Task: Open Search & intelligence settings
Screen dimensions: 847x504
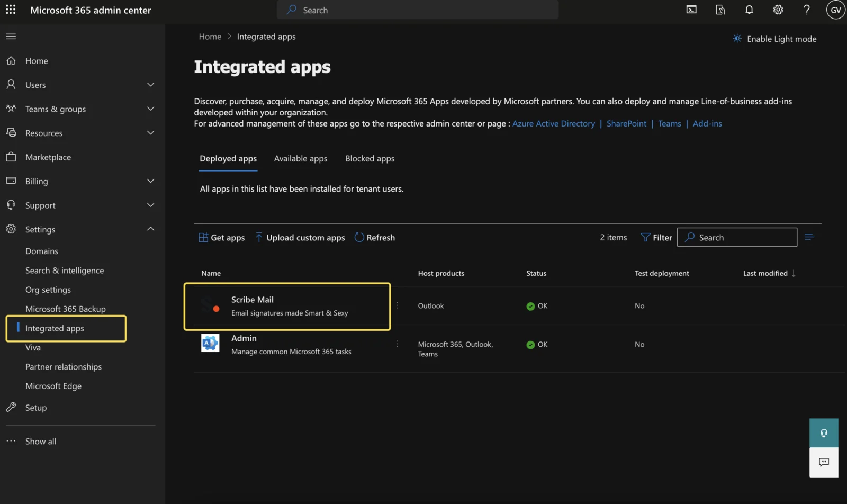Action: point(65,271)
